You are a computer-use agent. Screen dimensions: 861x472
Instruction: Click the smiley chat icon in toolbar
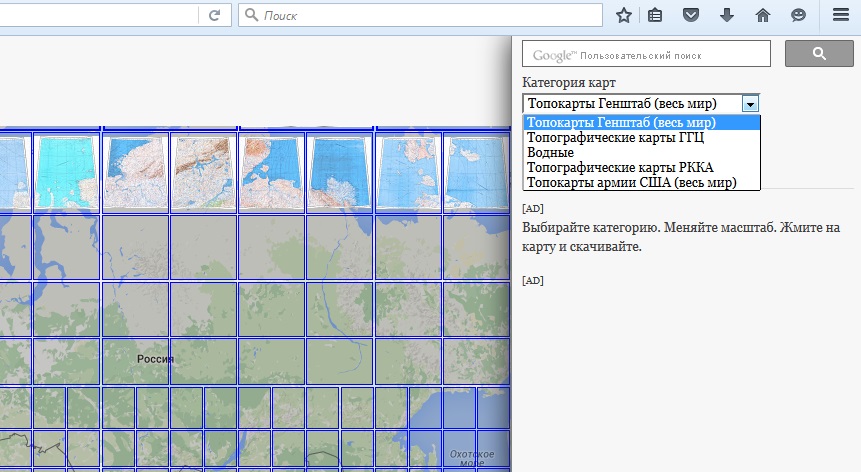point(798,16)
